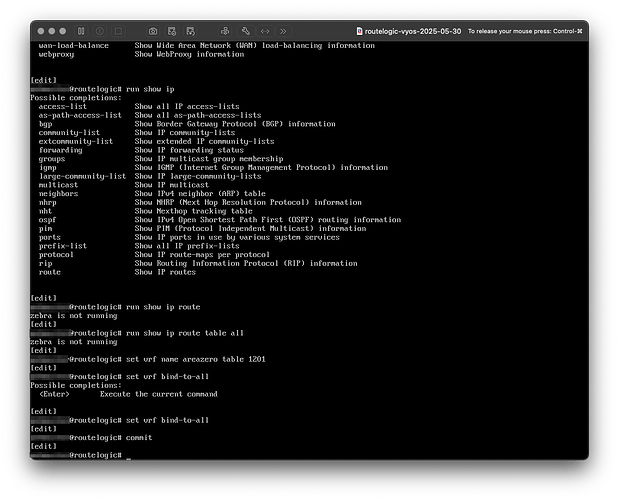Viewport: 618px width, 500px height.
Task: Click the first 'zebra is not running' message
Action: [74, 316]
